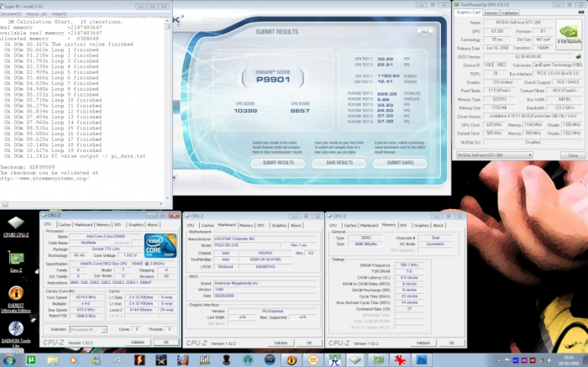
Task: Click the GPU-Z screenshot camera icon
Action: tap(581, 13)
